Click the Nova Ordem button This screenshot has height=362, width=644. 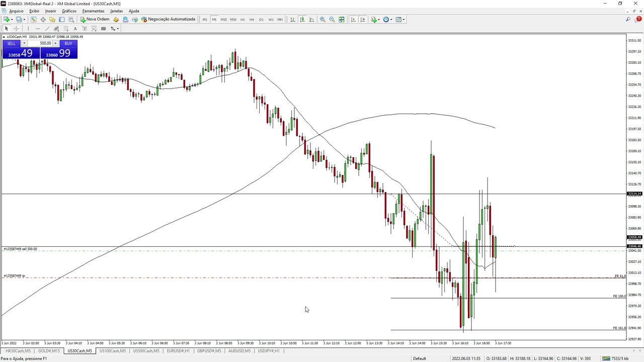point(95,20)
